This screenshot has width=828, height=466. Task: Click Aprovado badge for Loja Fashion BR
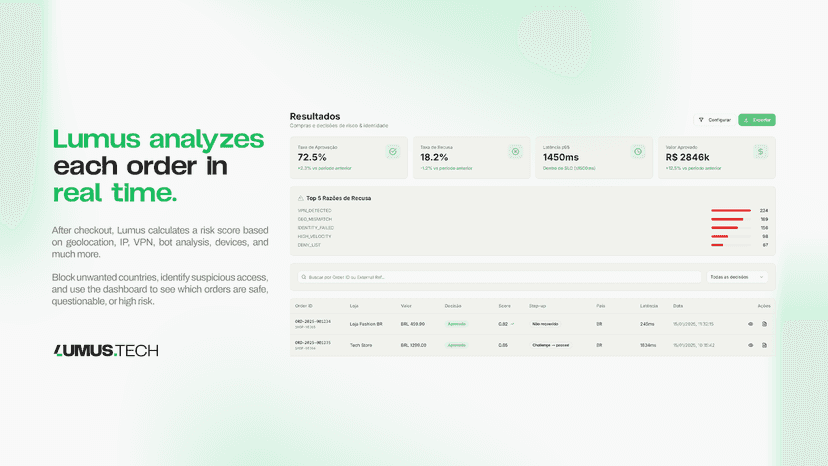pos(457,324)
